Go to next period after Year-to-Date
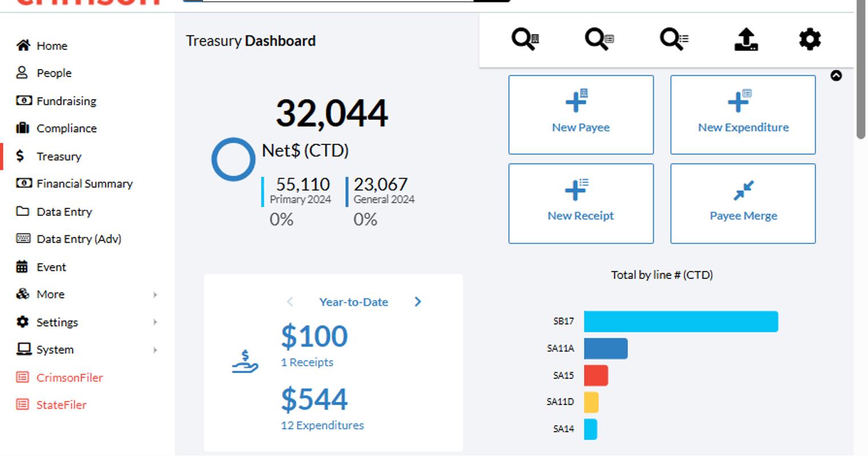 tap(417, 302)
